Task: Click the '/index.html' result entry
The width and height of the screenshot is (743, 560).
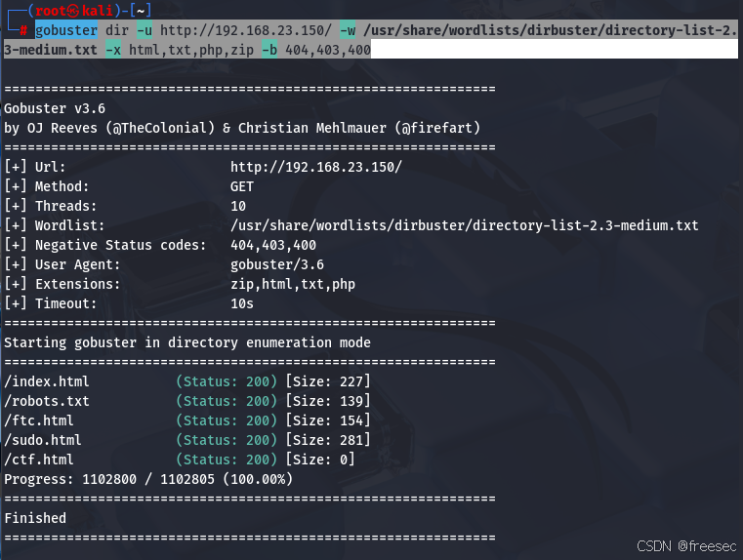Action: point(47,381)
